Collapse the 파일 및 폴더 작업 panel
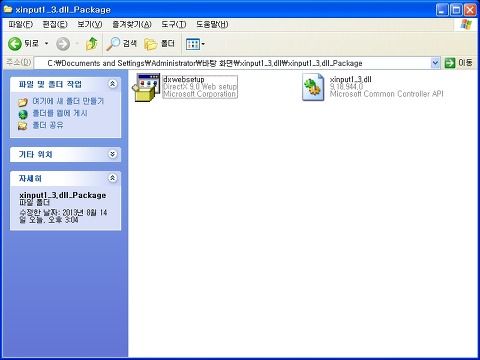 (x=113, y=84)
